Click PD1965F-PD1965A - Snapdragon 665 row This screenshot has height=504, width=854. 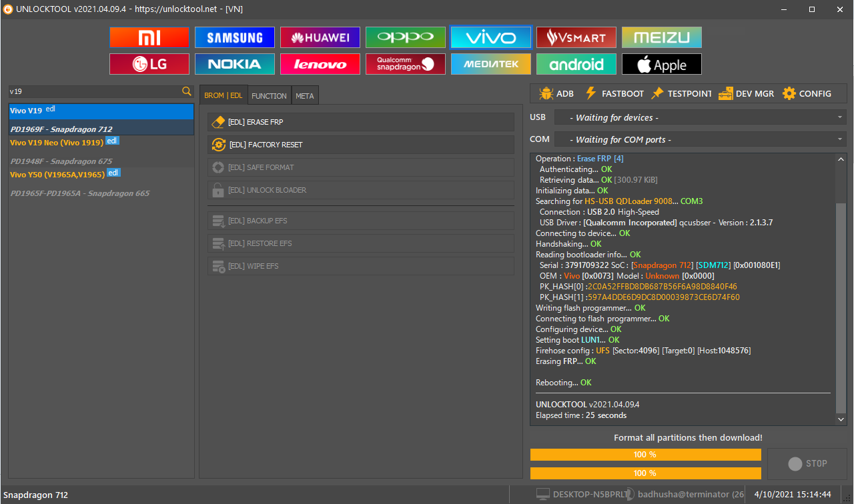coord(101,193)
